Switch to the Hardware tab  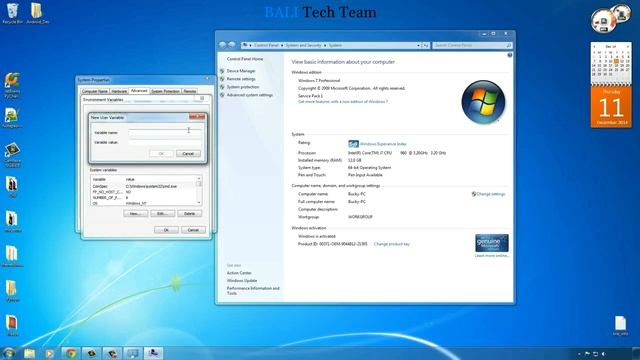coord(119,91)
